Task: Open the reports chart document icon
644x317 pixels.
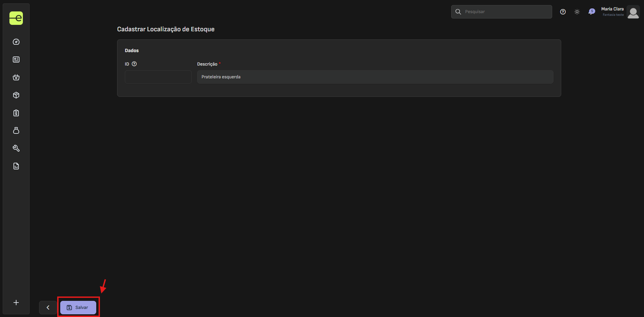Action: (x=16, y=166)
